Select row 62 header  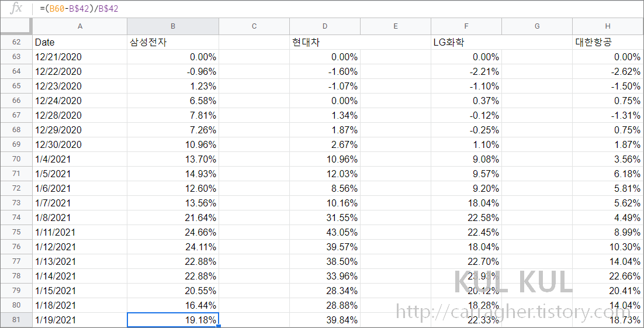click(16, 42)
